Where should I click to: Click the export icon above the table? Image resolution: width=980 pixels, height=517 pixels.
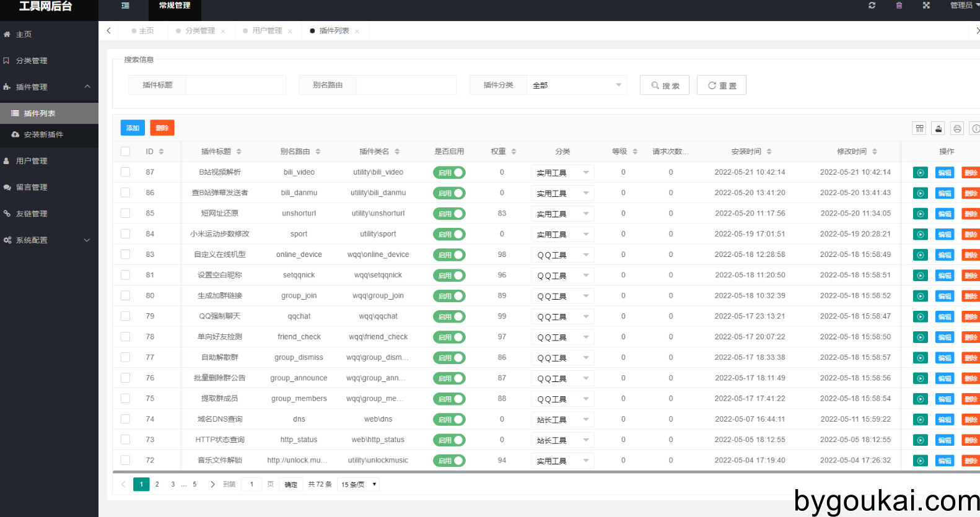[x=938, y=128]
